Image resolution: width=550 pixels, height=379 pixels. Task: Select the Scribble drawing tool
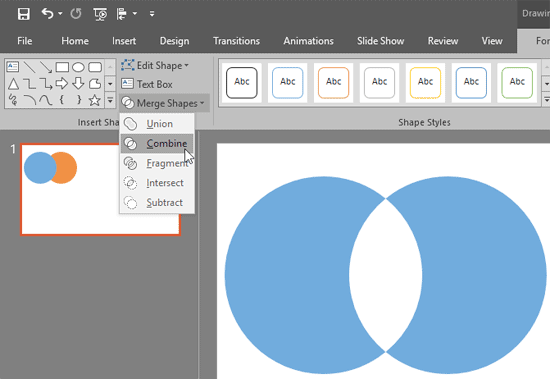pos(13,100)
